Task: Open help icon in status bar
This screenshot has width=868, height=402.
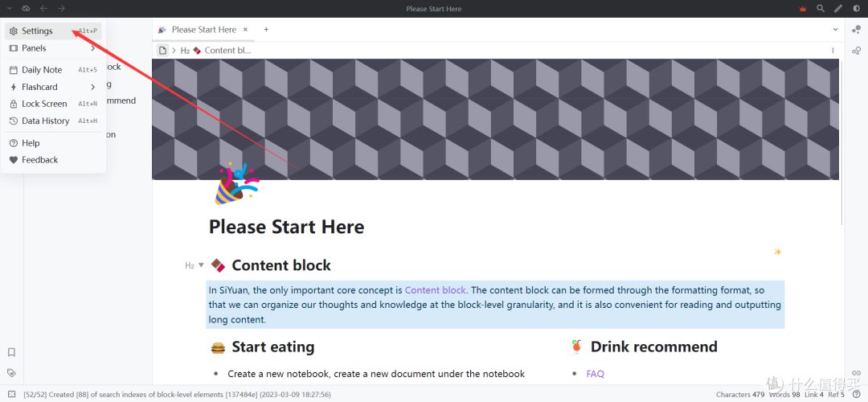Action: pos(857,394)
